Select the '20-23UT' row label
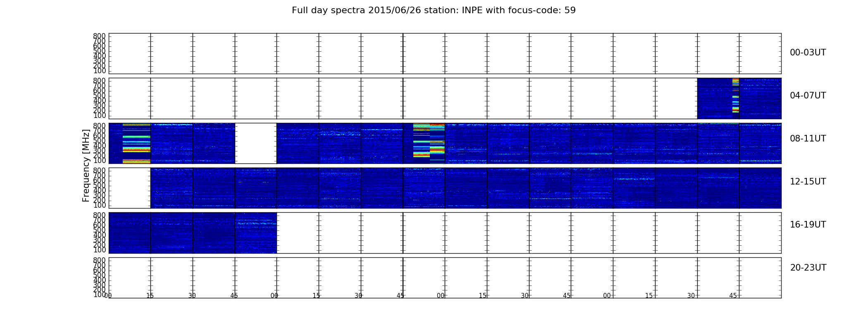The width and height of the screenshot is (868, 331). click(808, 268)
